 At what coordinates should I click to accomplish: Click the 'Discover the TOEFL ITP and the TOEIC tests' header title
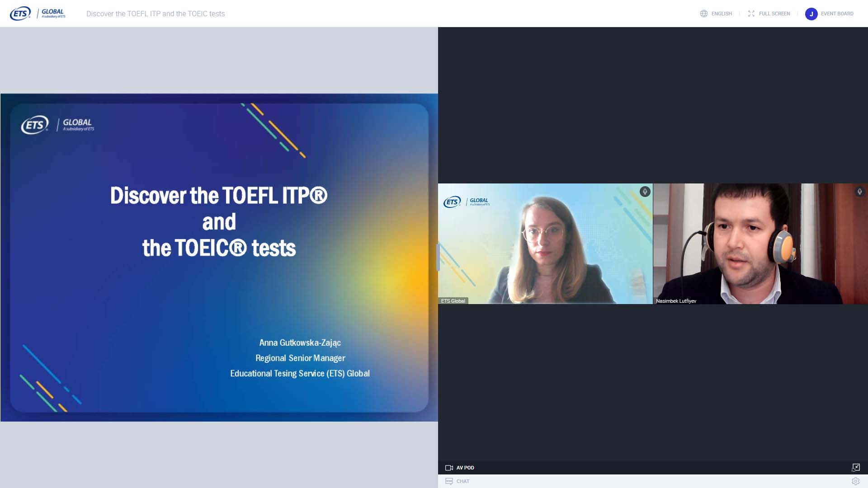point(156,14)
